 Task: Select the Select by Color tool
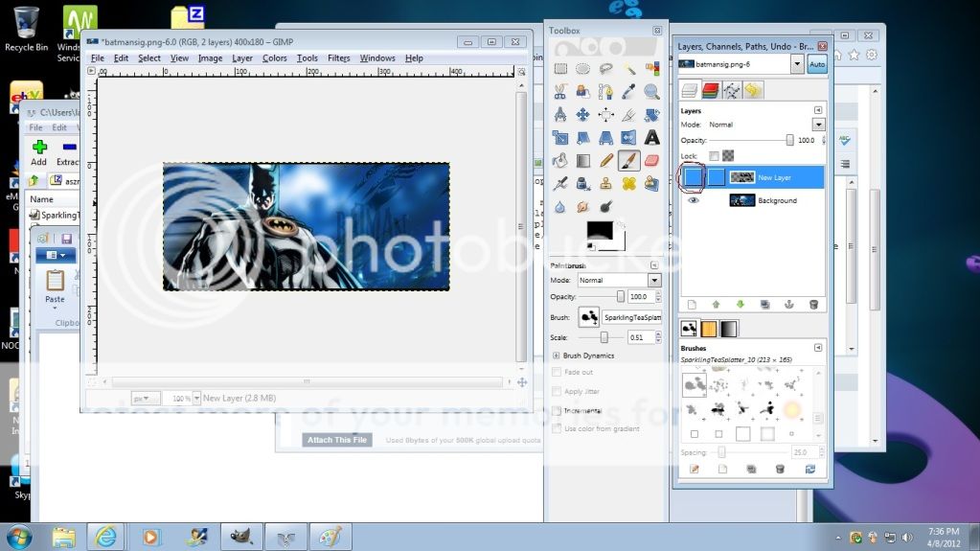[651, 69]
